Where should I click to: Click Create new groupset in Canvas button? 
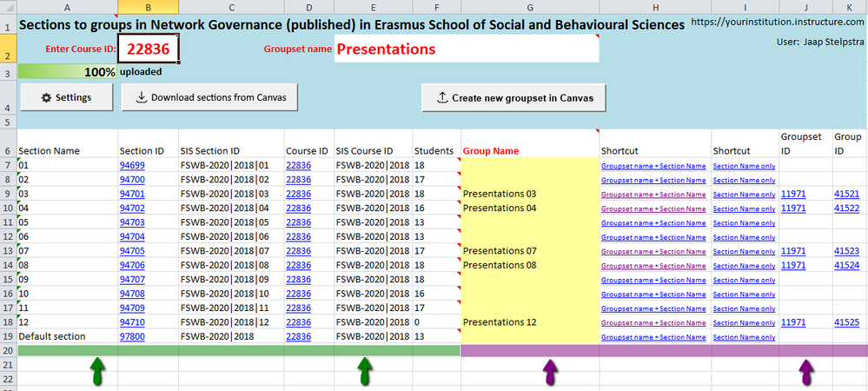[x=514, y=98]
